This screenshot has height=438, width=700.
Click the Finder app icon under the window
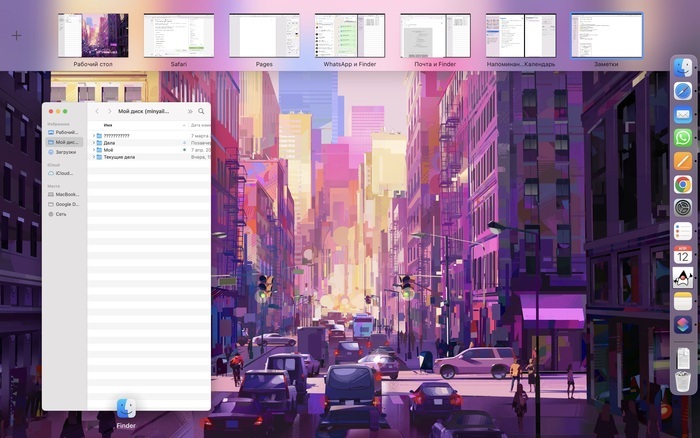pos(126,408)
